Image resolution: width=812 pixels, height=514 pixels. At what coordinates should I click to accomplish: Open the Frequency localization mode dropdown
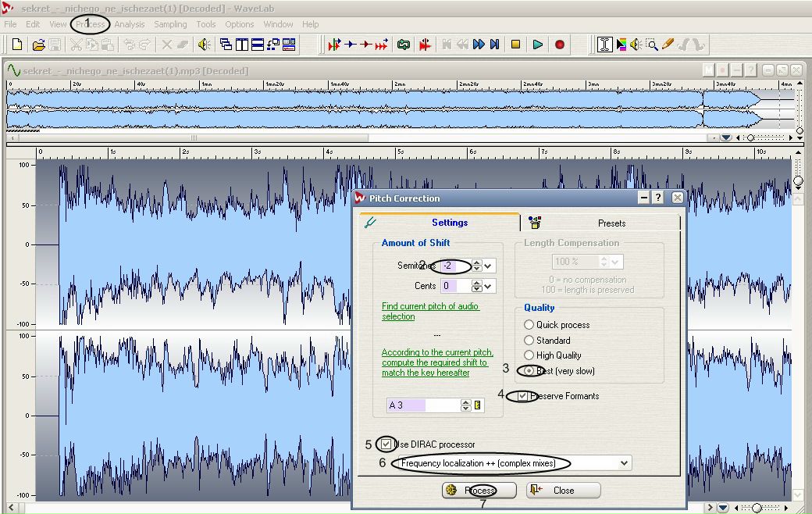coord(624,463)
